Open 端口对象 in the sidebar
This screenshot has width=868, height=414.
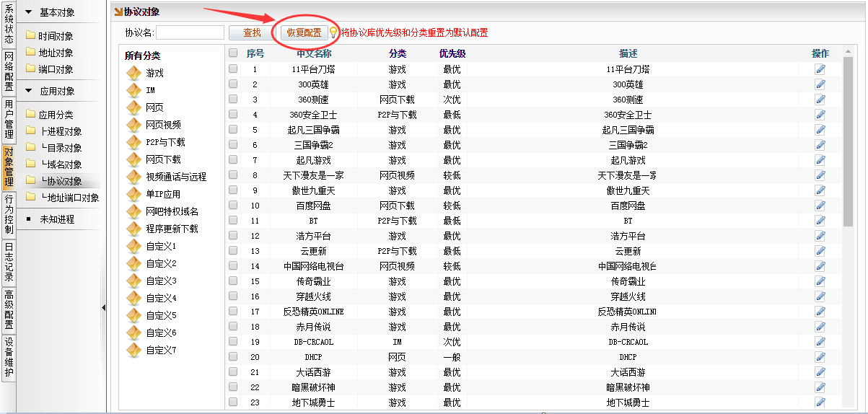pyautogui.click(x=56, y=69)
